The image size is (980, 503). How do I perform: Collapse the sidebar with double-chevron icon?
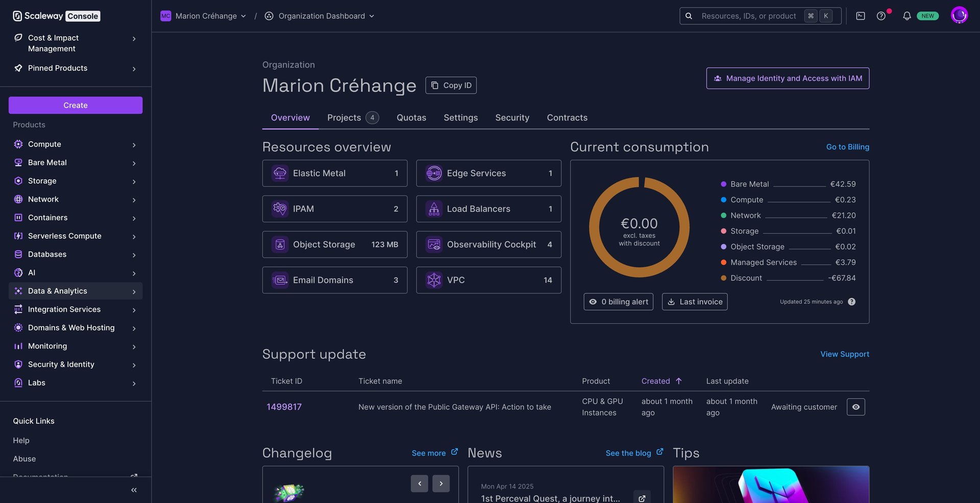point(134,490)
